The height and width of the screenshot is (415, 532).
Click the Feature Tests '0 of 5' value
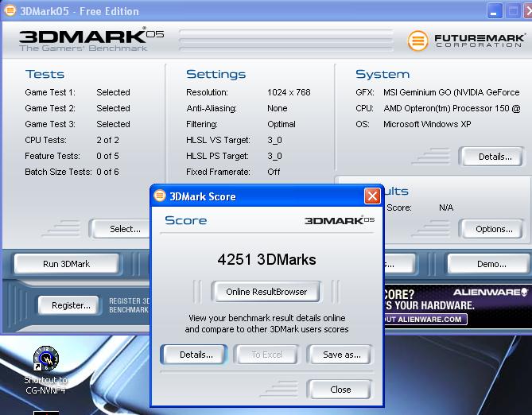107,156
